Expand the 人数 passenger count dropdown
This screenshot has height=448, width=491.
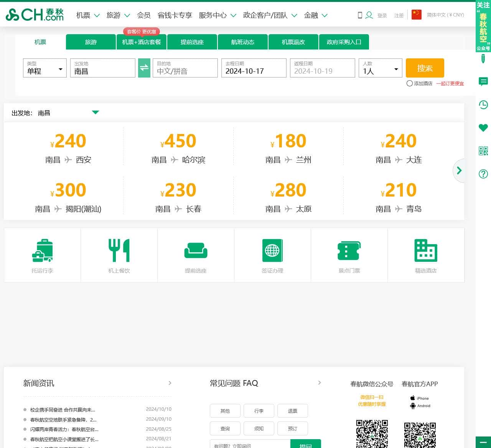380,68
